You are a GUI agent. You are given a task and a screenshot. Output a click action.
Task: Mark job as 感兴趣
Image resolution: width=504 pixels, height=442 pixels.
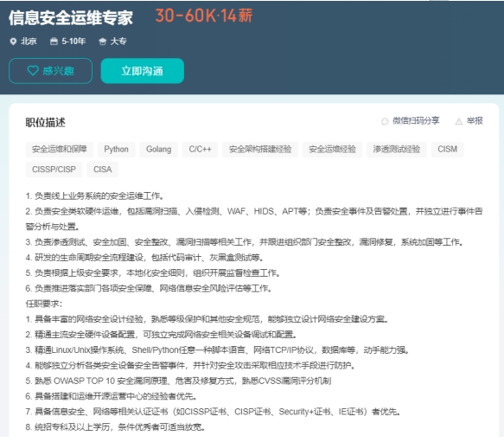(x=50, y=71)
